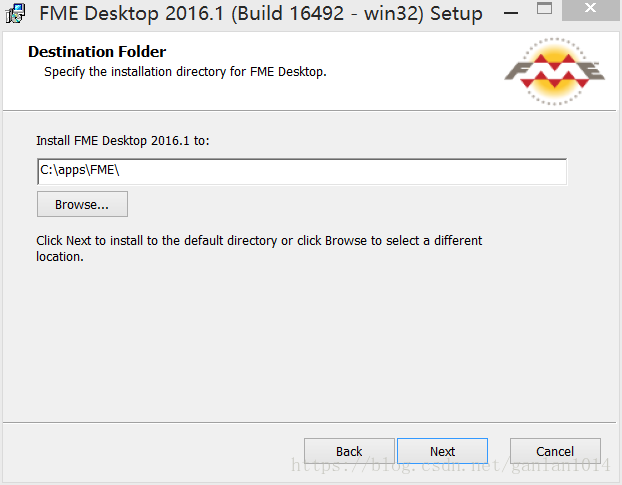Close the setup window
Image resolution: width=622 pixels, height=485 pixels.
590,10
